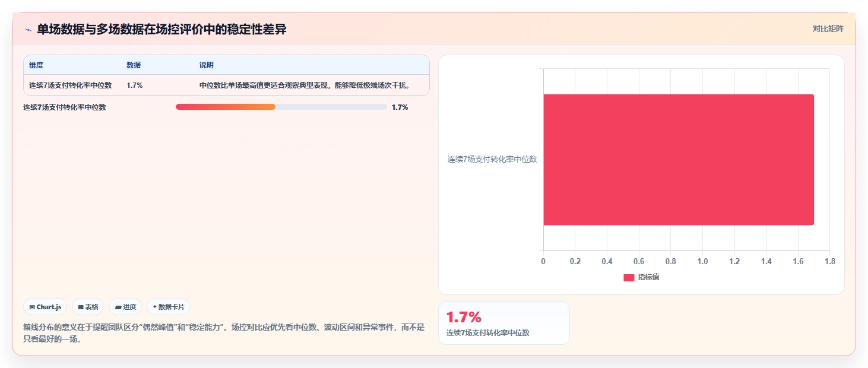Click the chart y-axis label 连续7场支付转化率中位数
This screenshot has width=868, height=368.
click(x=492, y=159)
